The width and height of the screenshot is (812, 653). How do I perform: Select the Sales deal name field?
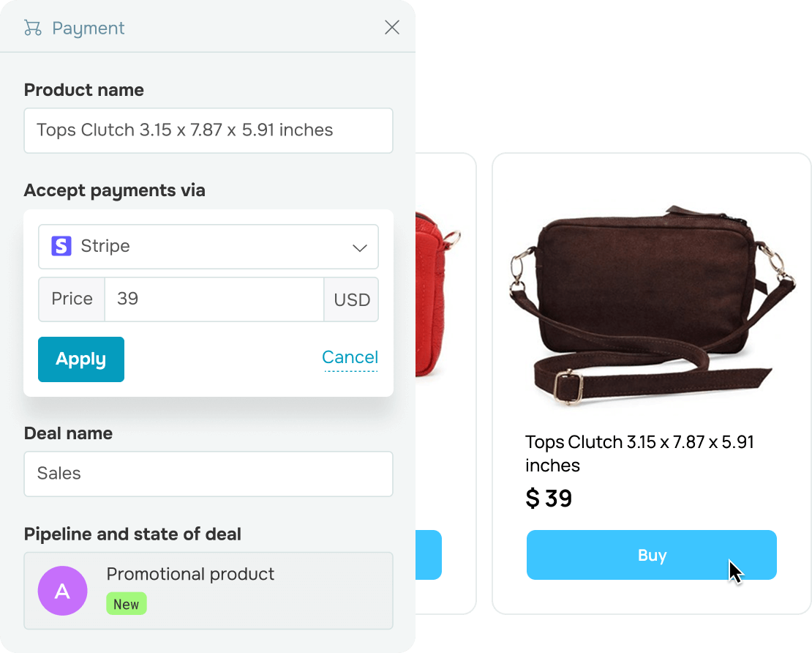pos(208,474)
